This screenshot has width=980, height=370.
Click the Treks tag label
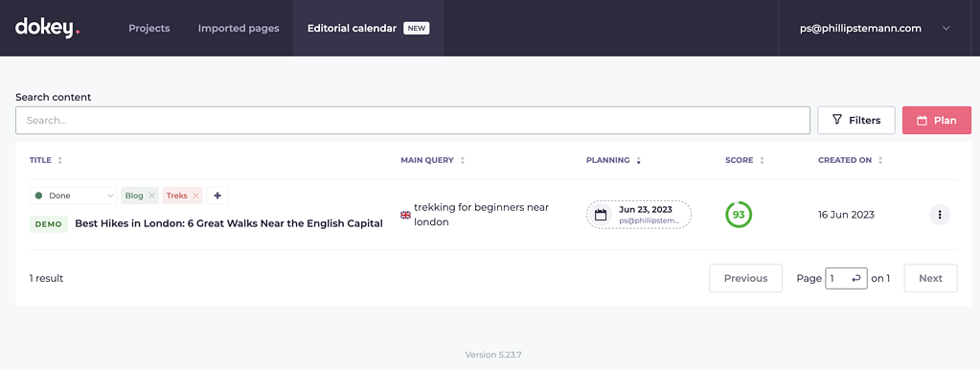pos(177,196)
